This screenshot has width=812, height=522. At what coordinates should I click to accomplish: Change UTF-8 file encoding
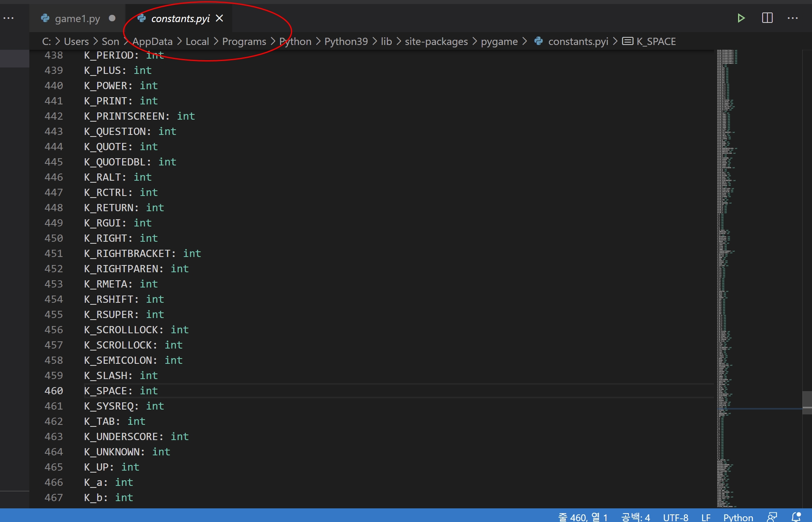pos(675,517)
